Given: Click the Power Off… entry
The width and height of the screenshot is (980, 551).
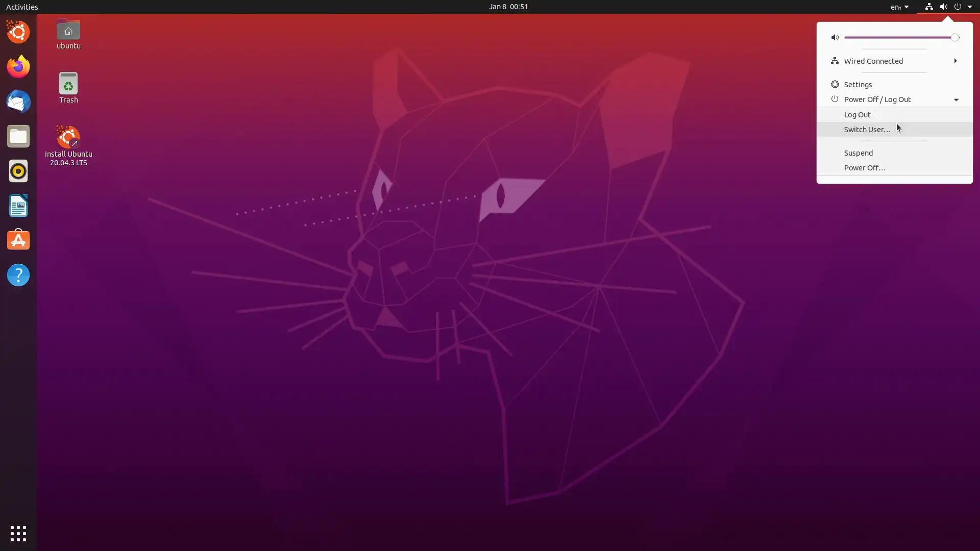Looking at the screenshot, I should pyautogui.click(x=864, y=168).
